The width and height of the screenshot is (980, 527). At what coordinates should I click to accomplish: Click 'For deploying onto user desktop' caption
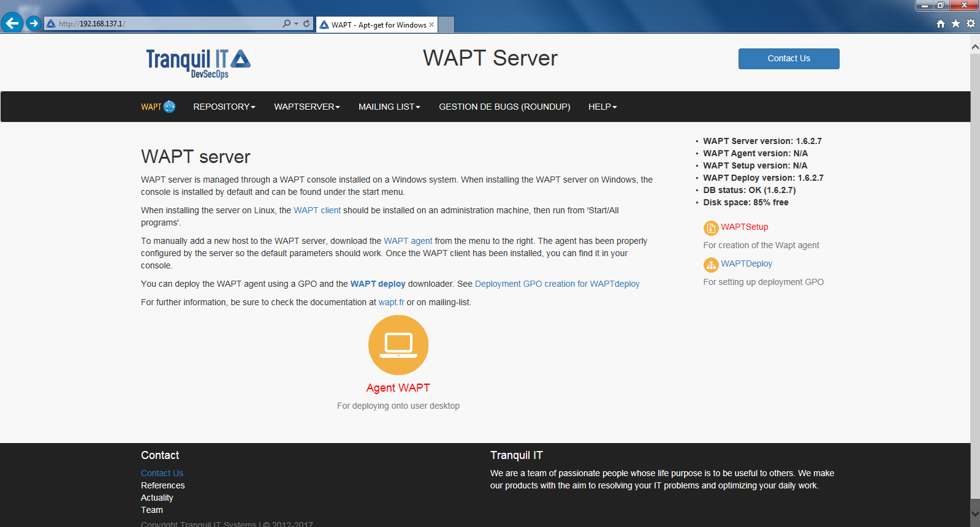point(398,406)
